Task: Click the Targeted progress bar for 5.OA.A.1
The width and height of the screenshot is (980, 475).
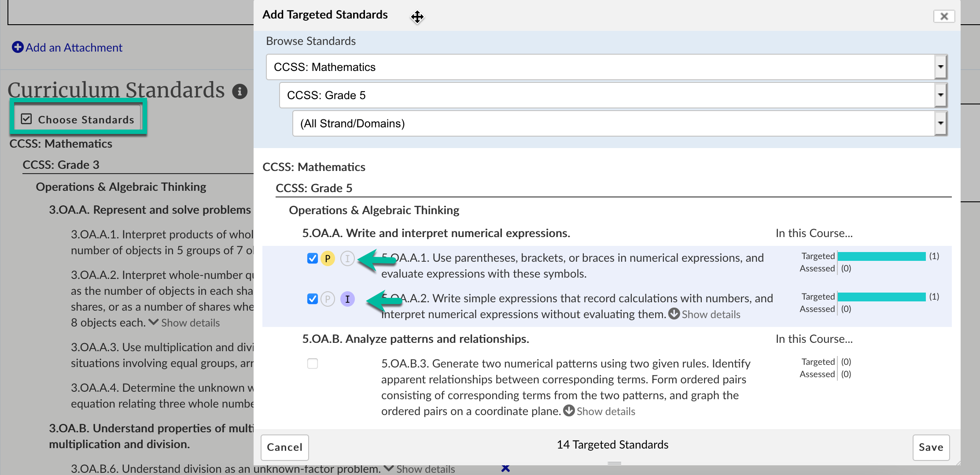Action: tap(881, 256)
